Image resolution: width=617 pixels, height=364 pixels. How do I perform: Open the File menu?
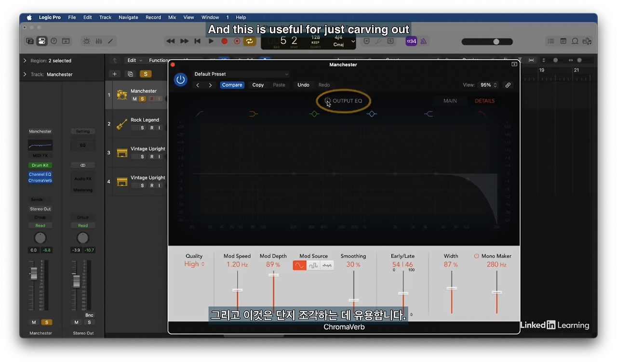pyautogui.click(x=72, y=17)
